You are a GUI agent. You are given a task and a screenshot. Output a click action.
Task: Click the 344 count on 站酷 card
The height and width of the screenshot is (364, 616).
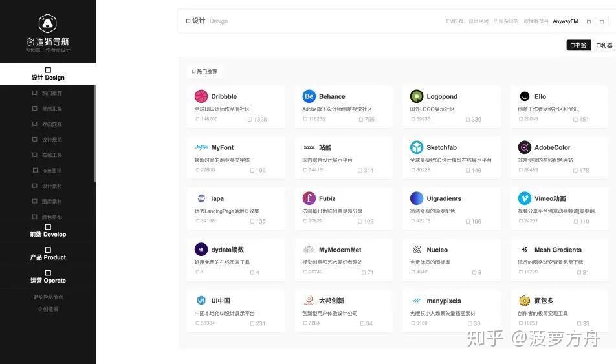coord(366,171)
